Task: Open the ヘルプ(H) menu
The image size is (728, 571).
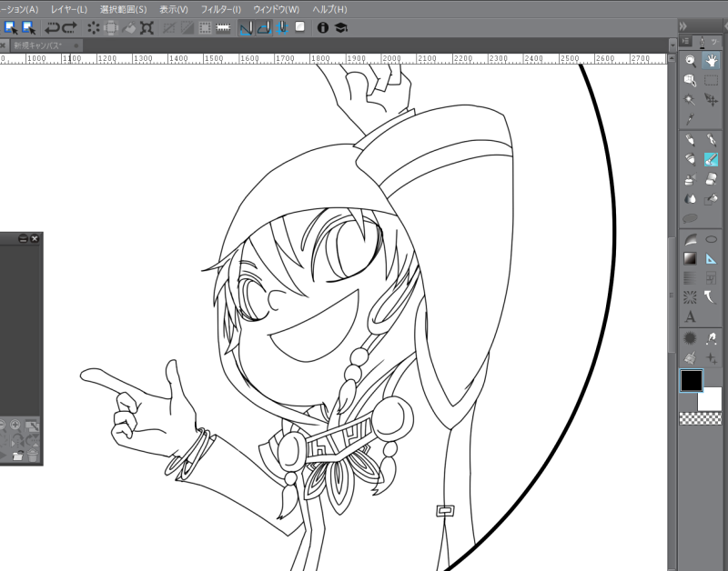Action: coord(329,9)
